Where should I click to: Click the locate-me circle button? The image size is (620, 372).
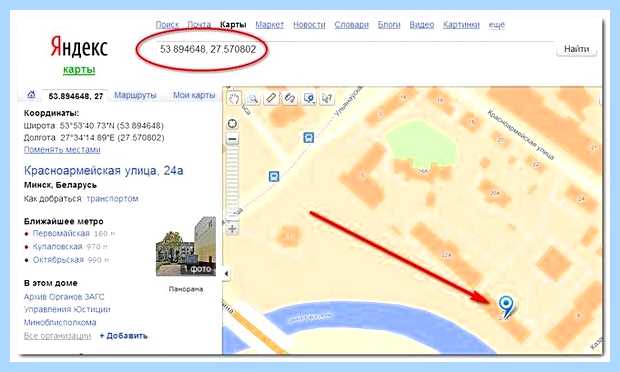pyautogui.click(x=232, y=124)
